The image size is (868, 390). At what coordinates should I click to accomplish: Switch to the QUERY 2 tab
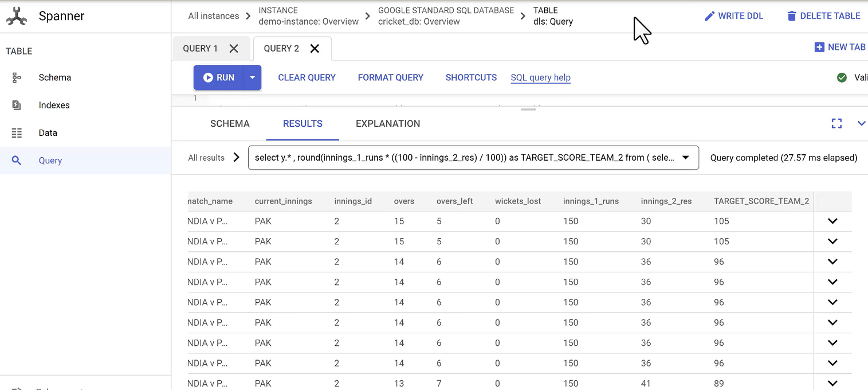pos(281,49)
